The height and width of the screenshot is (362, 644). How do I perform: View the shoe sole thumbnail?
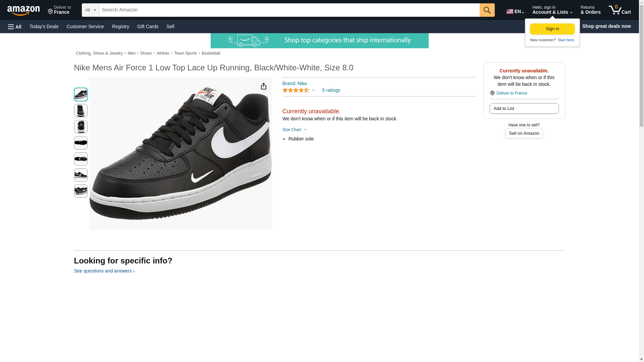click(x=81, y=143)
